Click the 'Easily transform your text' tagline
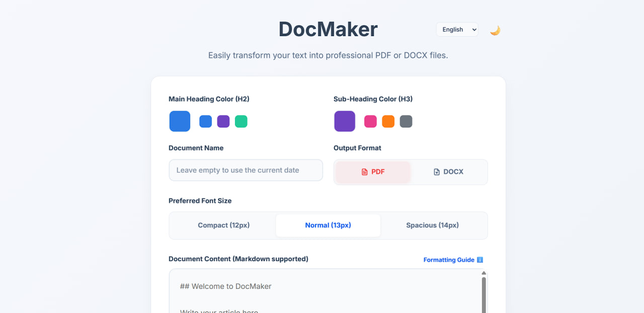This screenshot has width=644, height=313. click(x=328, y=55)
